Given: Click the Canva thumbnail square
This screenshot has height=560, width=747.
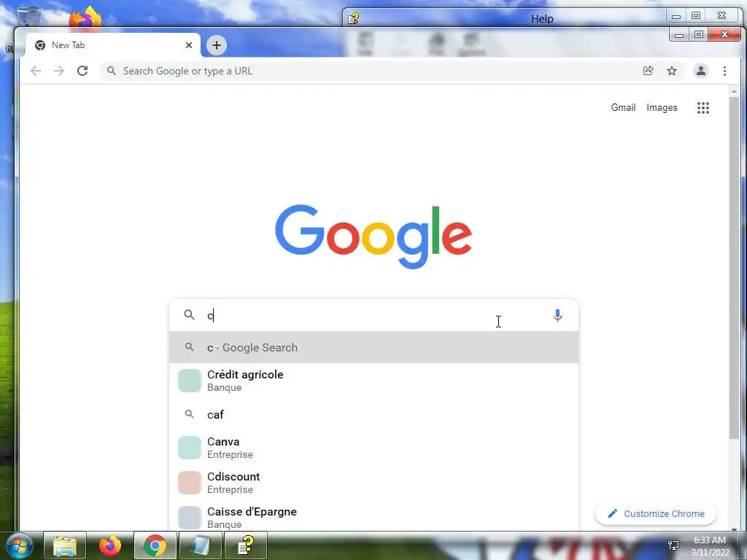Looking at the screenshot, I should coord(190,448).
